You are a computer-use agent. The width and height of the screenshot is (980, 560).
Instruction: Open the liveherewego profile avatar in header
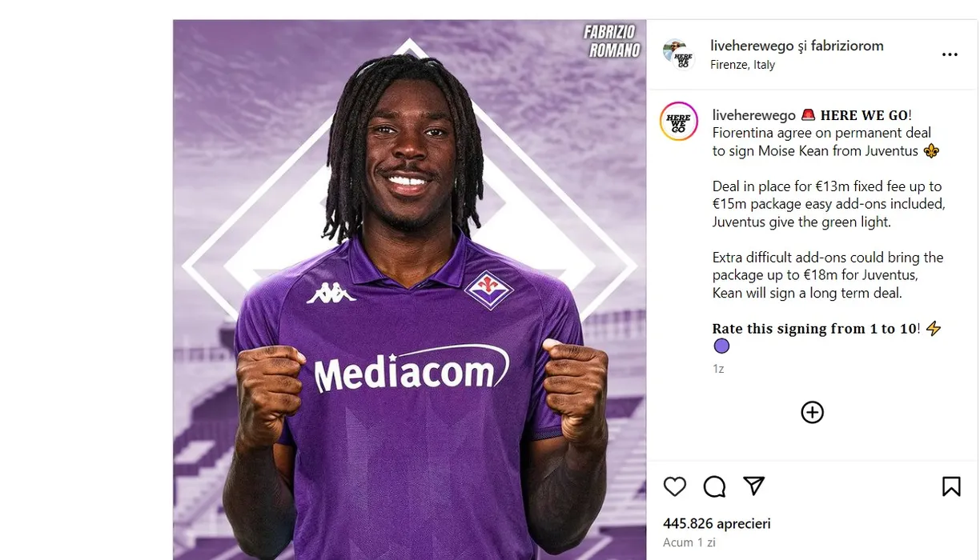(x=678, y=54)
